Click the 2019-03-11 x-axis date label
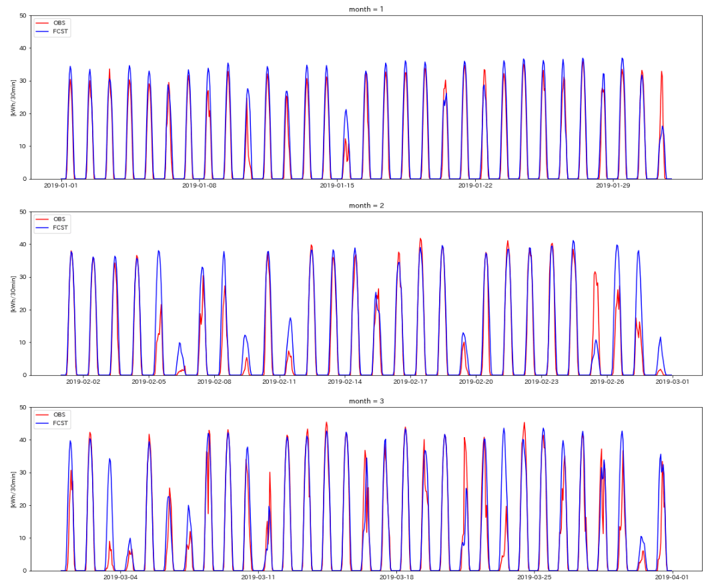The height and width of the screenshot is (588, 716). pos(258,577)
